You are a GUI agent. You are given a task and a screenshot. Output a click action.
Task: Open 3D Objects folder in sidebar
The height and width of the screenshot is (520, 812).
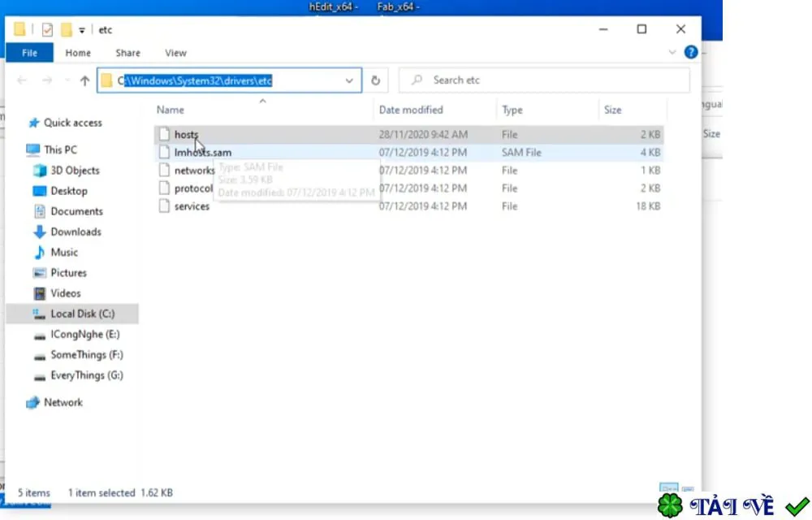pyautogui.click(x=75, y=171)
